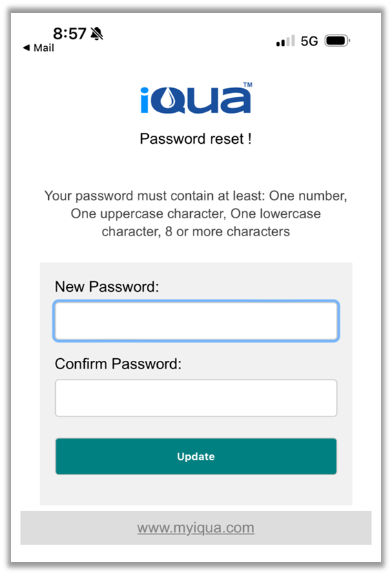392x575 pixels.
Task: Focus the Confirm Password field
Action: 196,398
